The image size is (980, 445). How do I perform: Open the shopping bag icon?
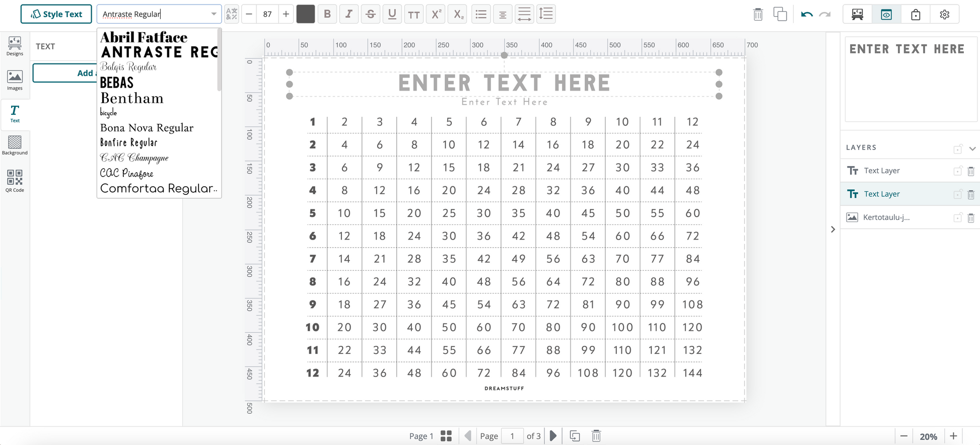pyautogui.click(x=916, y=14)
